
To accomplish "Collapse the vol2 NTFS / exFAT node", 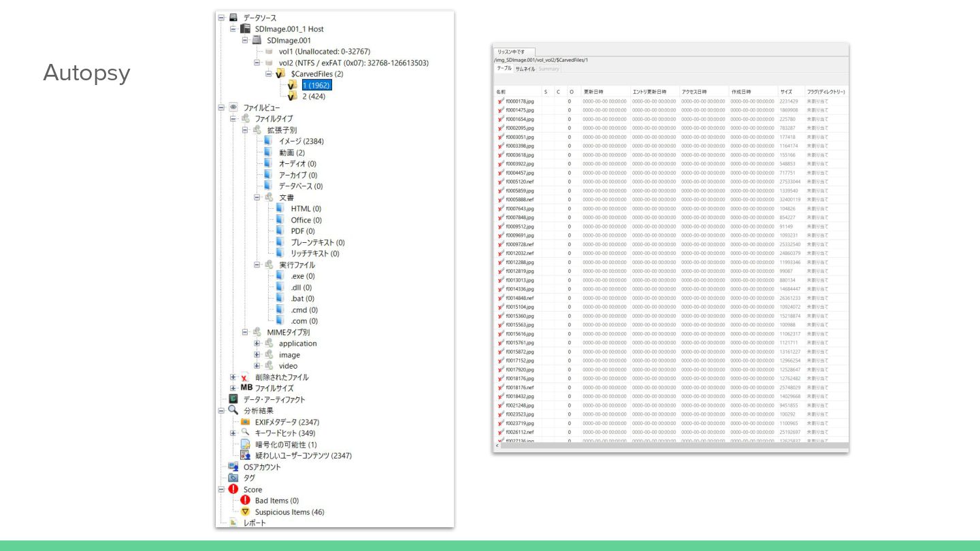I will (257, 63).
